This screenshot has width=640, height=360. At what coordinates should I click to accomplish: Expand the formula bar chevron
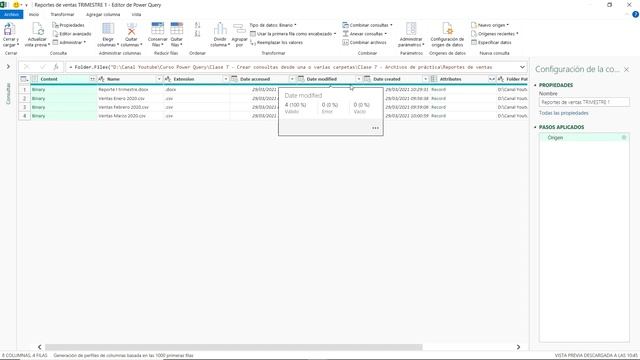(522, 67)
